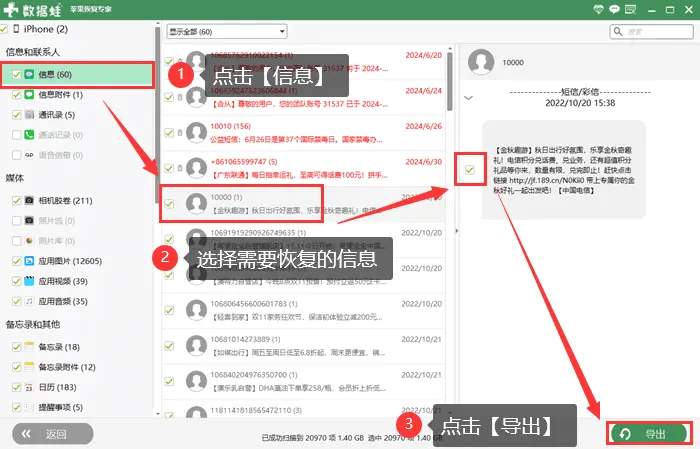Select 应用视频 (39) category
This screenshot has height=449, width=700.
(x=63, y=281)
